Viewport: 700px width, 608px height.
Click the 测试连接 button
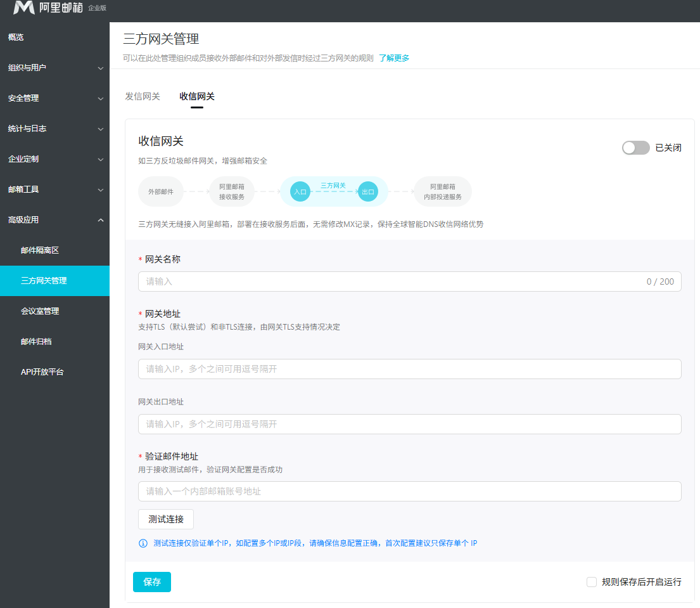[x=166, y=519]
